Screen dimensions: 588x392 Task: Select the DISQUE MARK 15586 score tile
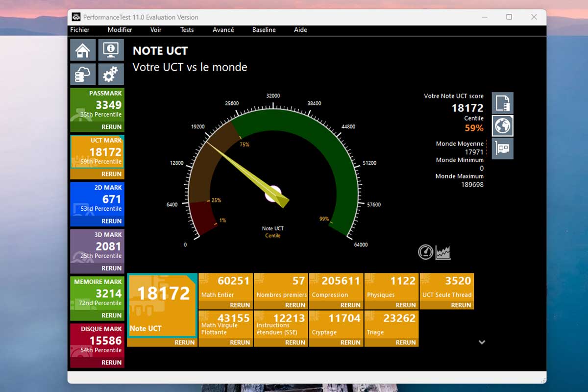(97, 341)
